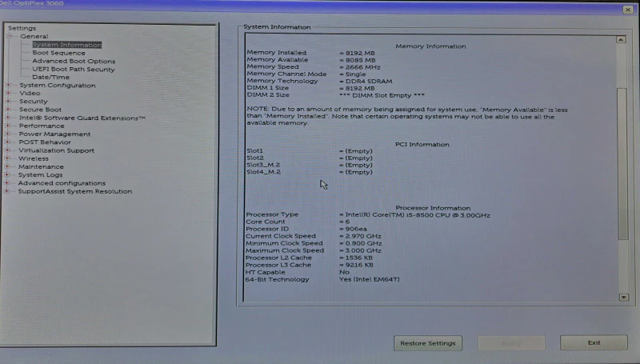640x364 pixels.
Task: Open Boot Sequence settings
Action: 58,53
